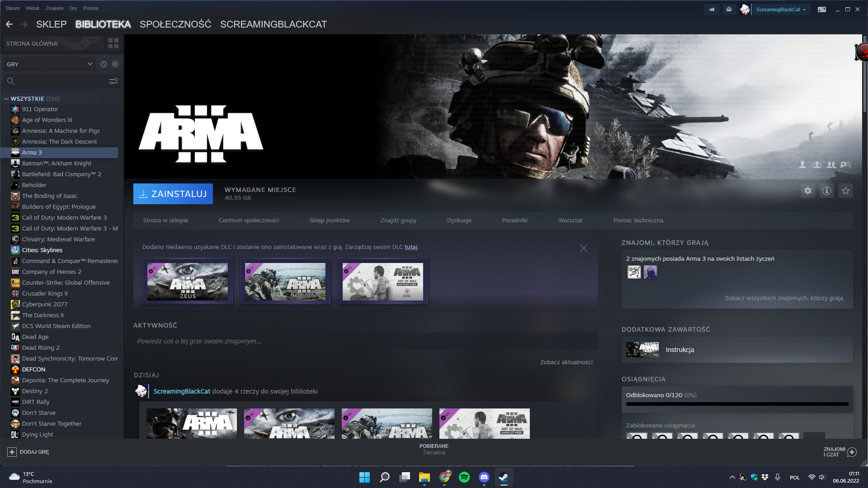
Task: Open Friends and Chat plus icon
Action: 852,452
